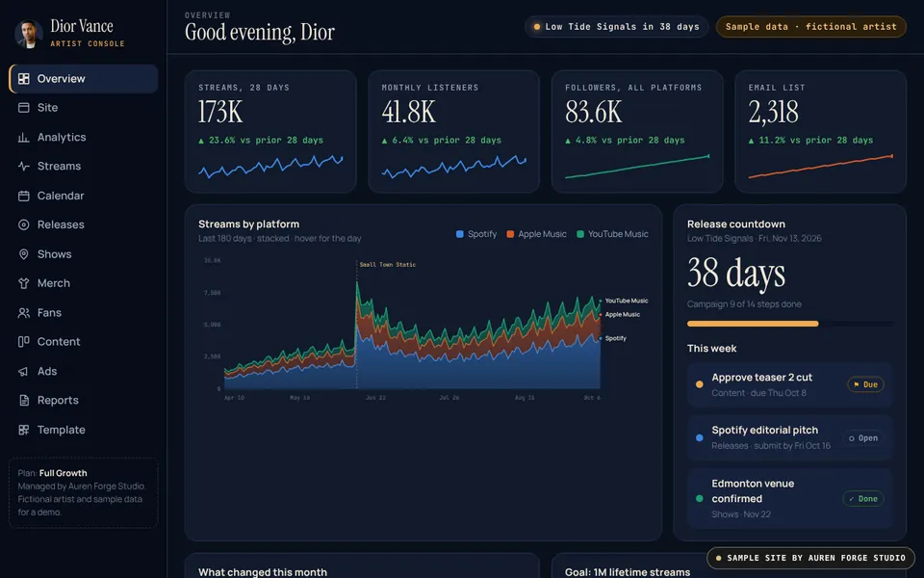Navigate to Streams page
This screenshot has height=578, width=924.
(84, 166)
